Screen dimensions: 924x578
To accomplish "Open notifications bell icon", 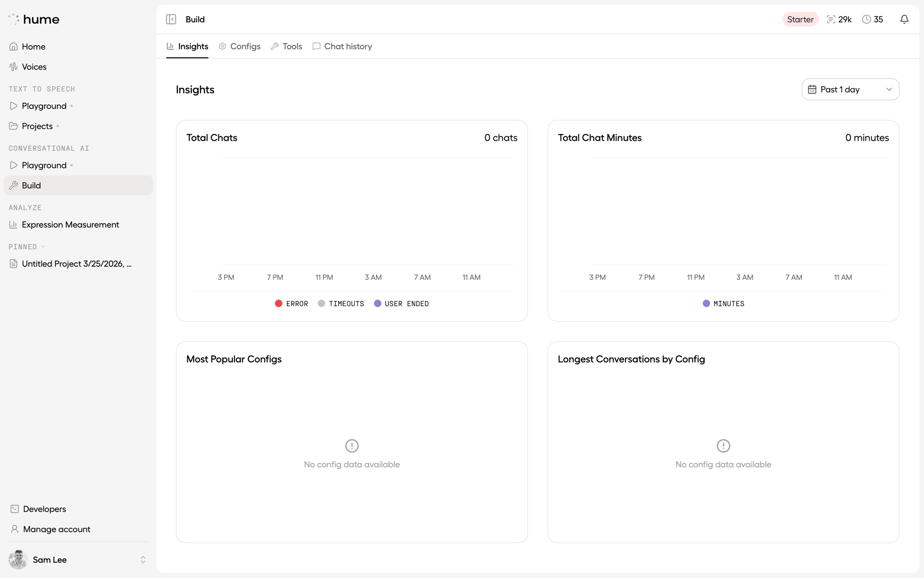I will [x=904, y=19].
